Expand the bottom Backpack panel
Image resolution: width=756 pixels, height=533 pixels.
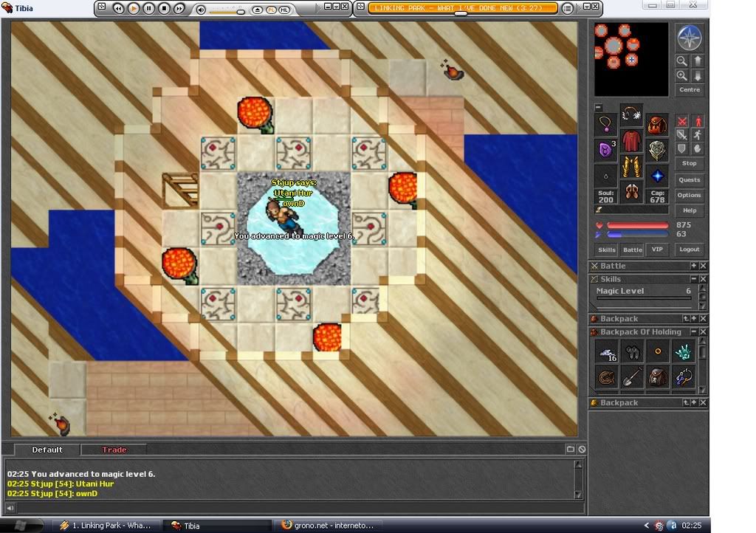[x=694, y=402]
